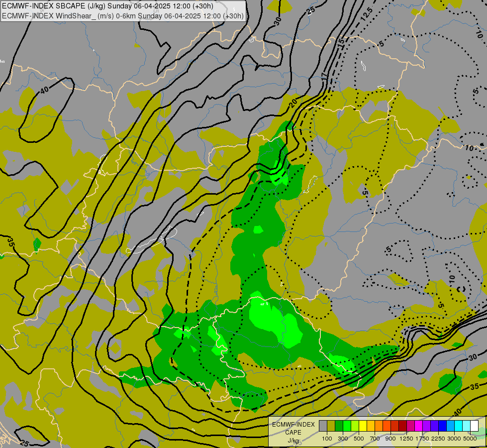Click the bright magenta legend swatch
The width and height of the screenshot is (487, 448).
coord(418,426)
